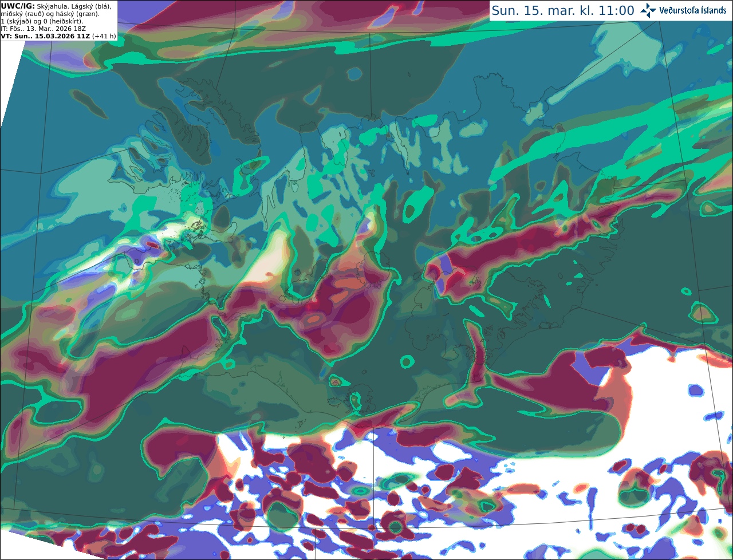Click the Veðurstofa Íslands logo icon
Image resolution: width=733 pixels, height=560 pixels.
pyautogui.click(x=648, y=10)
